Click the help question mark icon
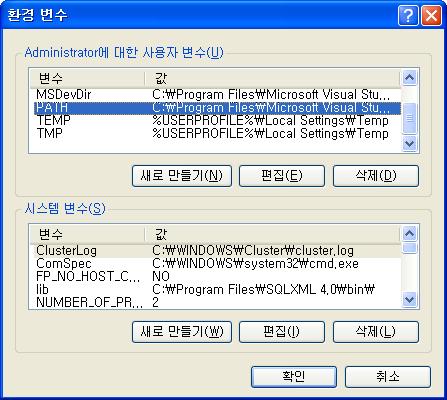The height and width of the screenshot is (400, 447). tap(408, 15)
